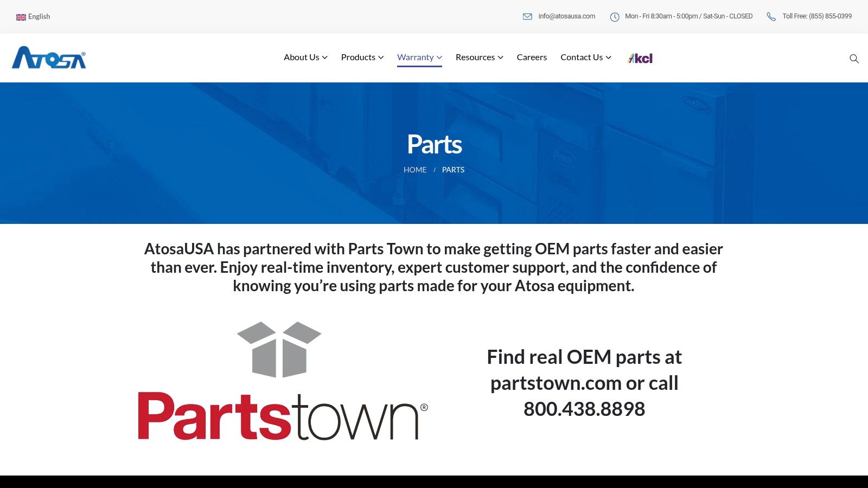The width and height of the screenshot is (868, 488).
Task: Click the info@atosausa.com email link
Action: (x=566, y=16)
